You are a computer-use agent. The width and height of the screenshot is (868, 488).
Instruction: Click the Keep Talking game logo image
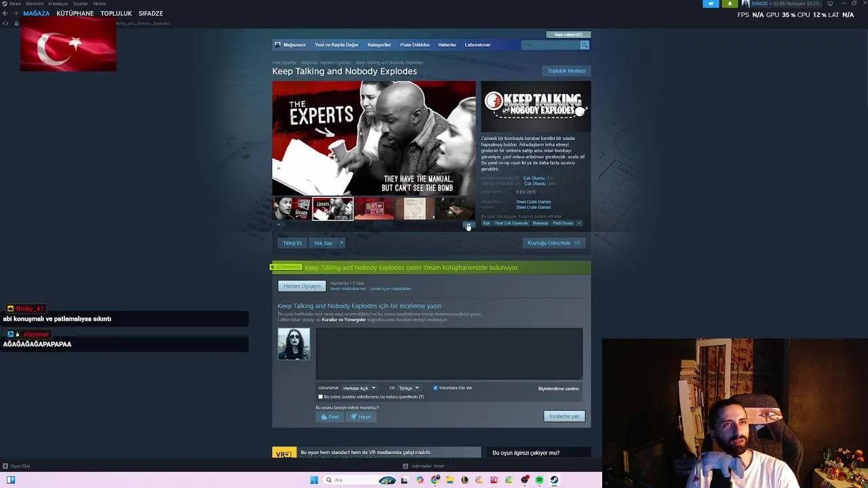[x=536, y=106]
